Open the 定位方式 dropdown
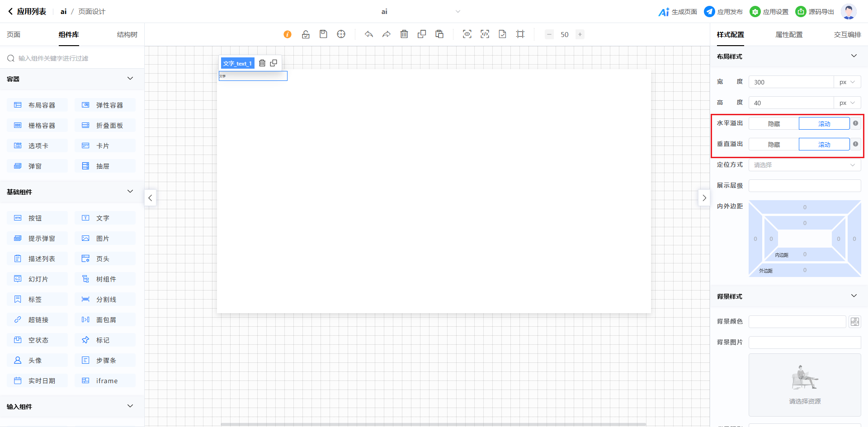Viewport: 868px width, 427px height. 804,165
